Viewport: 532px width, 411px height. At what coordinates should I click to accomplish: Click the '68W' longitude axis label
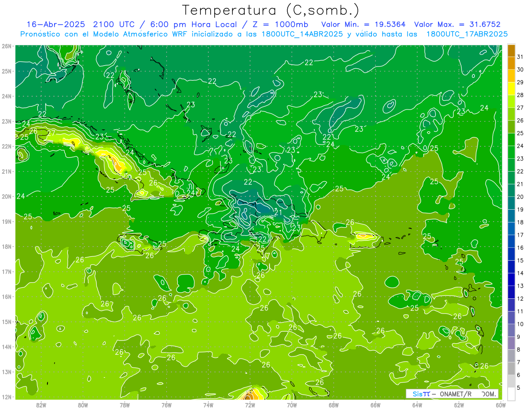[x=334, y=405]
